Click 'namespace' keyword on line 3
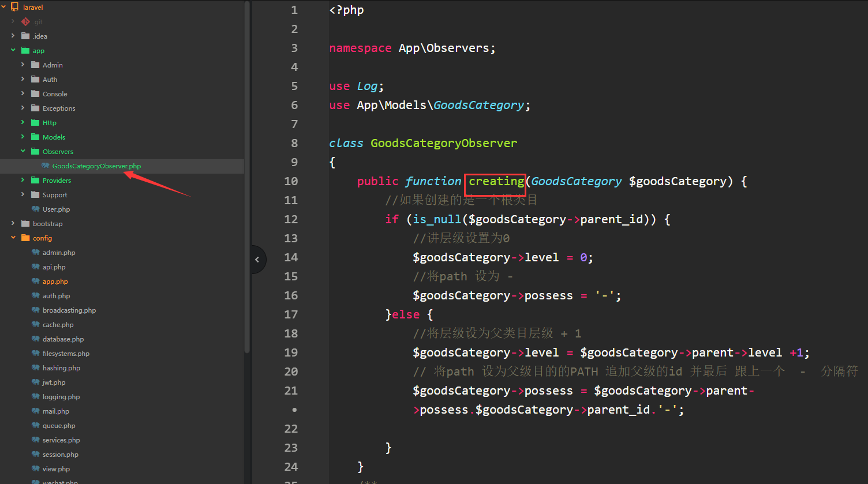Screen dimensions: 868x484 click(360, 48)
